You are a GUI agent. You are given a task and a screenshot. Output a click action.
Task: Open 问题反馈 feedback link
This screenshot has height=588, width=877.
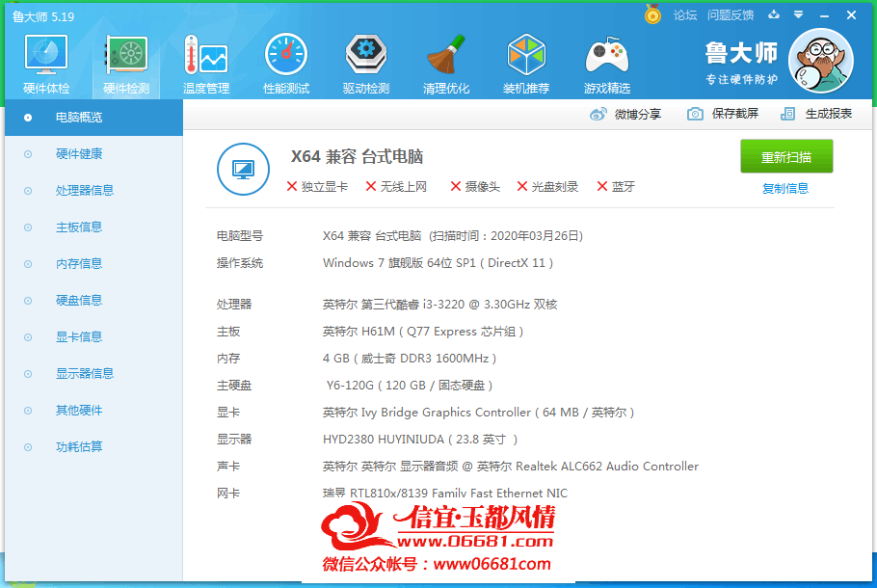[731, 15]
